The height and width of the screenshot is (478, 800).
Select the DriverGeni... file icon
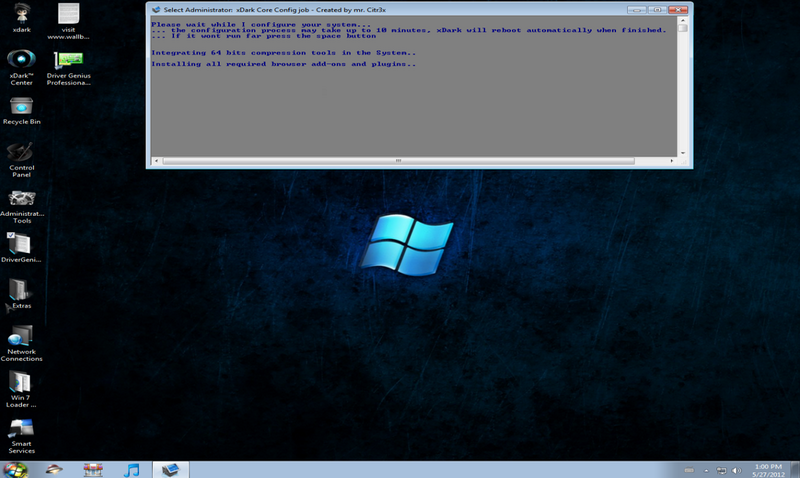click(x=21, y=247)
